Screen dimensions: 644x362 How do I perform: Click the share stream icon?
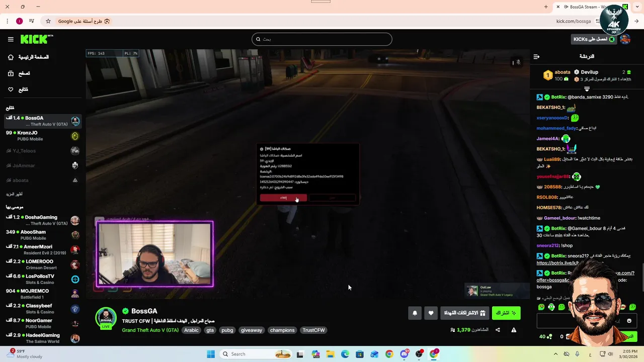point(498,330)
